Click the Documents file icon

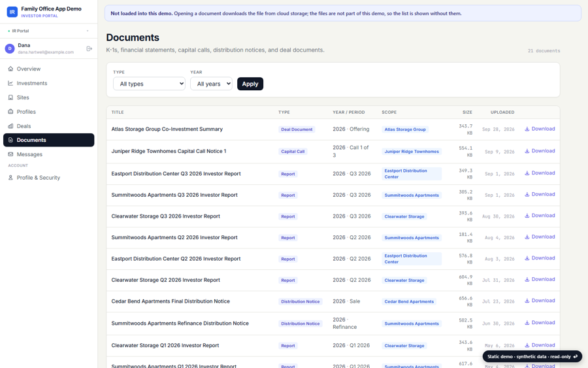tap(10, 140)
